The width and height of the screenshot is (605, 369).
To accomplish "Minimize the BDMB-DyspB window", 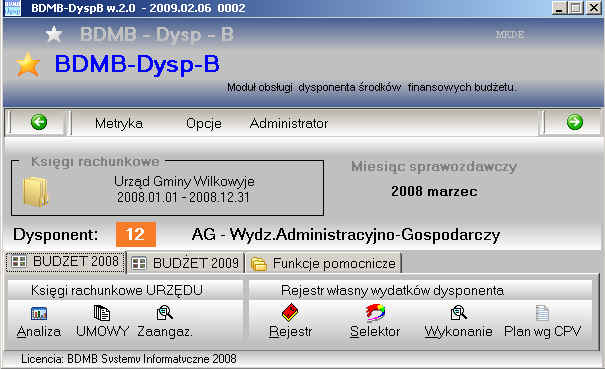I will [x=559, y=8].
